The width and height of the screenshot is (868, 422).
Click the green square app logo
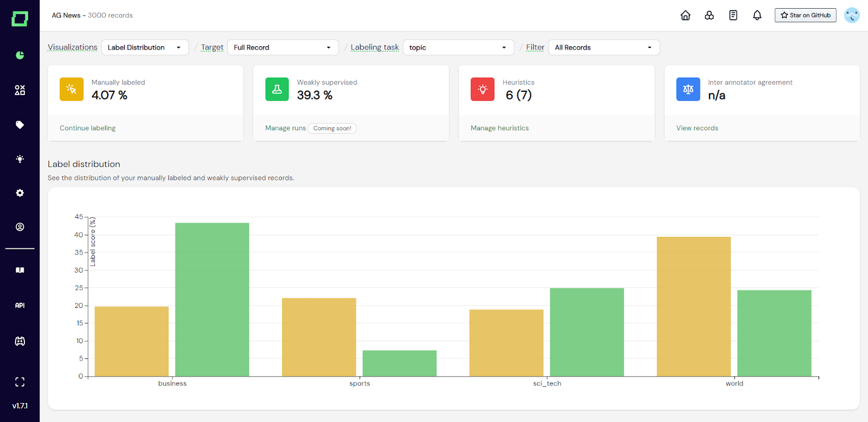click(20, 19)
